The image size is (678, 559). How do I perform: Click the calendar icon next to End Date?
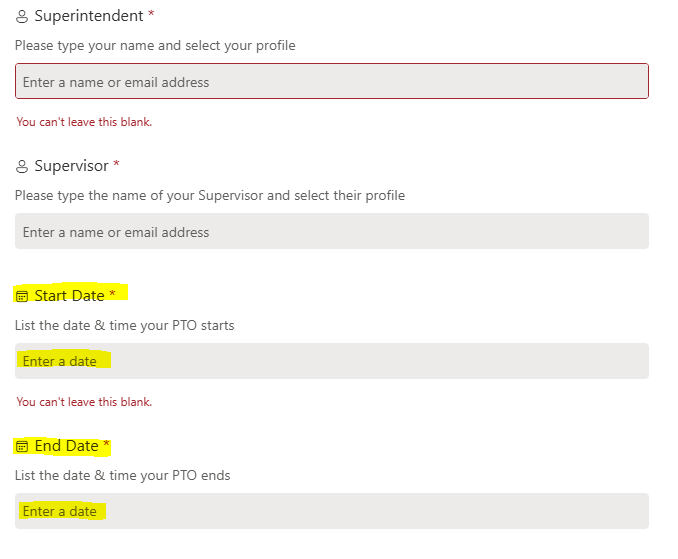(22, 446)
